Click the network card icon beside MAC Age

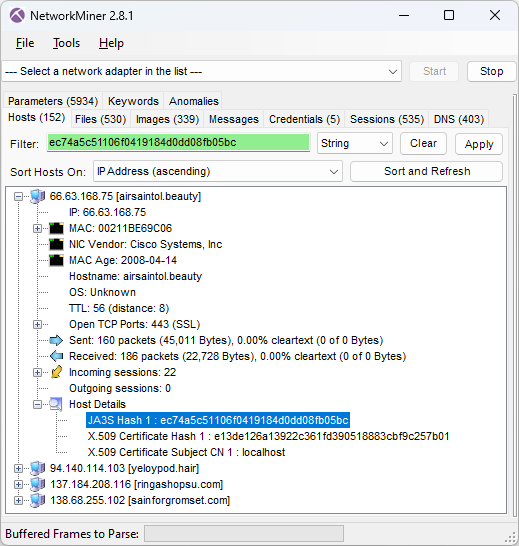[56, 260]
